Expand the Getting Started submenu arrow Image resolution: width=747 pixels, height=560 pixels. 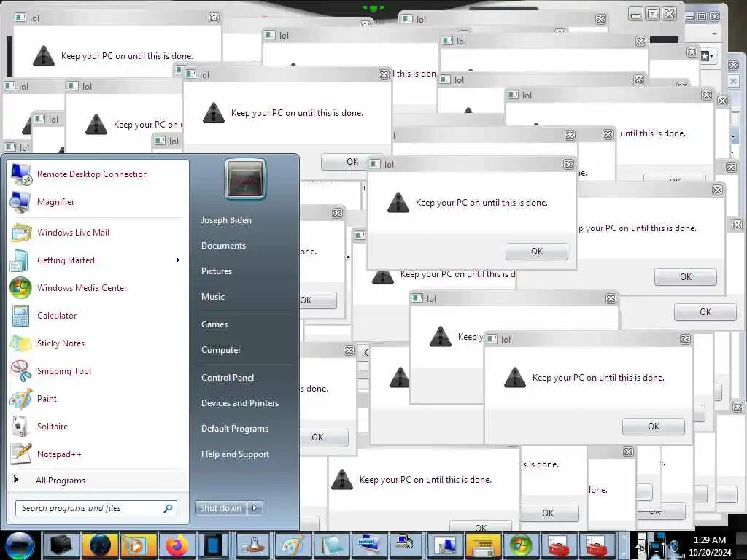pyautogui.click(x=178, y=260)
